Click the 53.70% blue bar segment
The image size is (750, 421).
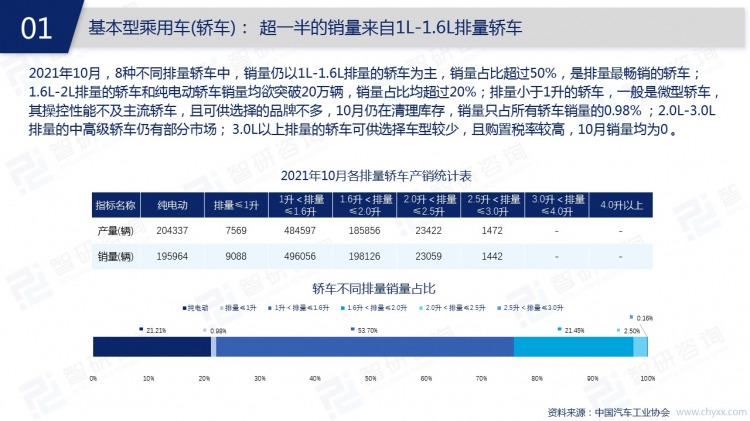[x=363, y=346]
